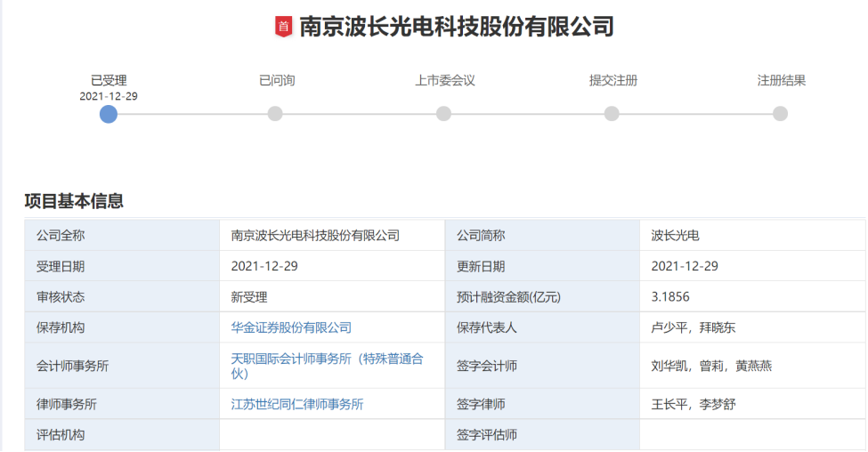Click the 更新日期 label cell
The width and height of the screenshot is (868, 452).
pos(542,266)
